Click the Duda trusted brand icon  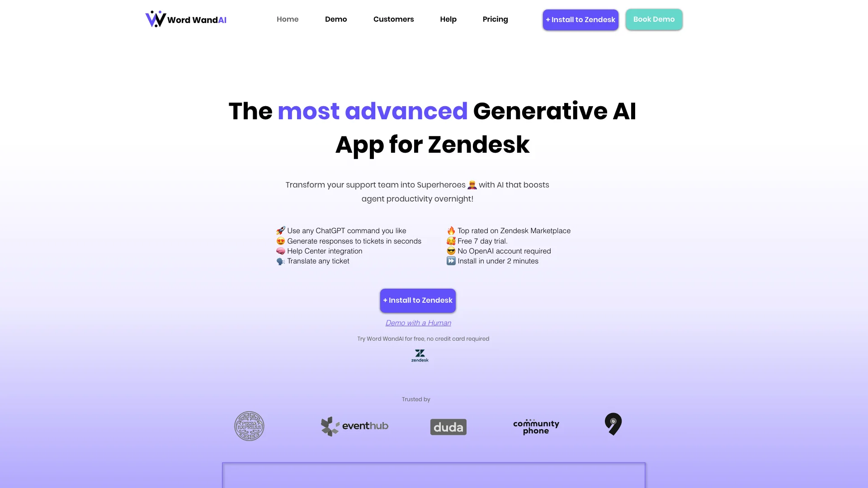click(x=448, y=427)
